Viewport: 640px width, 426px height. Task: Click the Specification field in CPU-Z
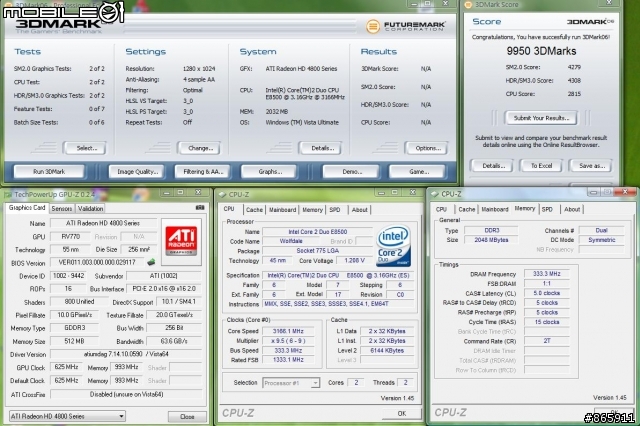338,275
